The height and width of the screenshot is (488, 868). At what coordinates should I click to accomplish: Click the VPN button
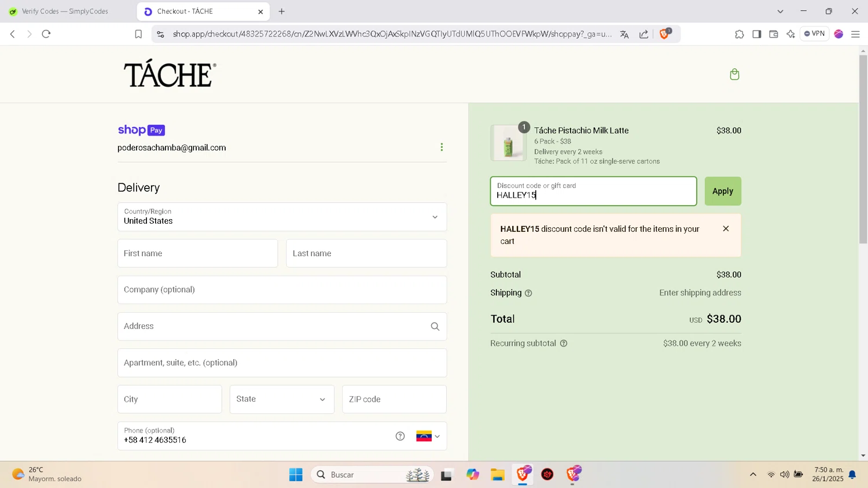814,34
